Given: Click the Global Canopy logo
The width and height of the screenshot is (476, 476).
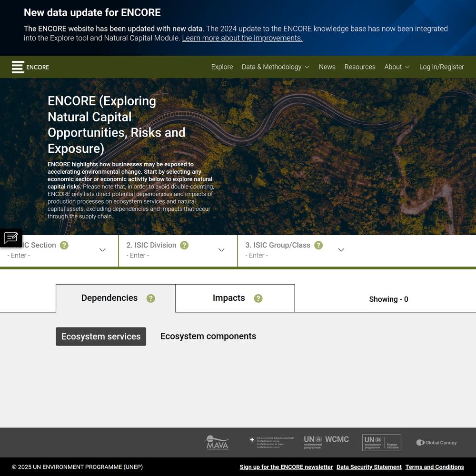Looking at the screenshot, I should (436, 443).
